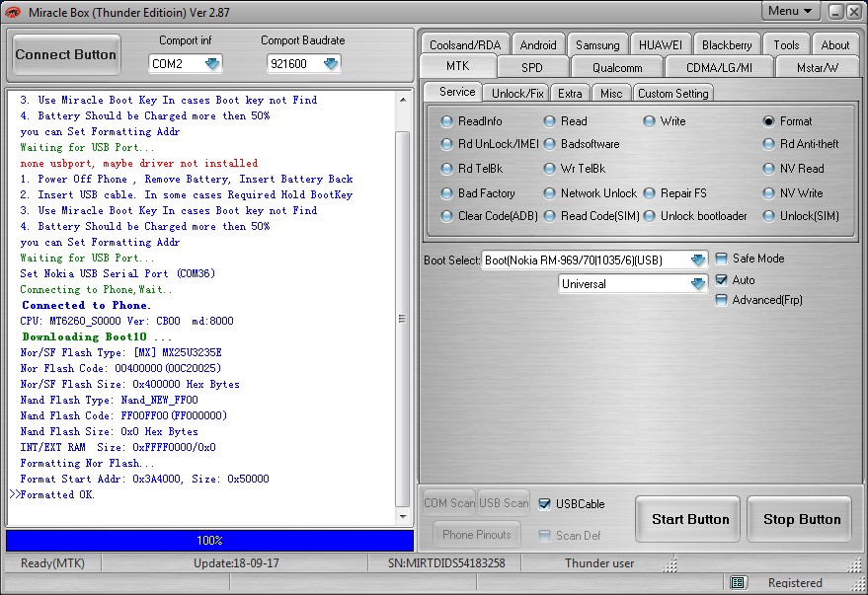Open the Extra sub-tab
This screenshot has width=868, height=595.
[570, 94]
